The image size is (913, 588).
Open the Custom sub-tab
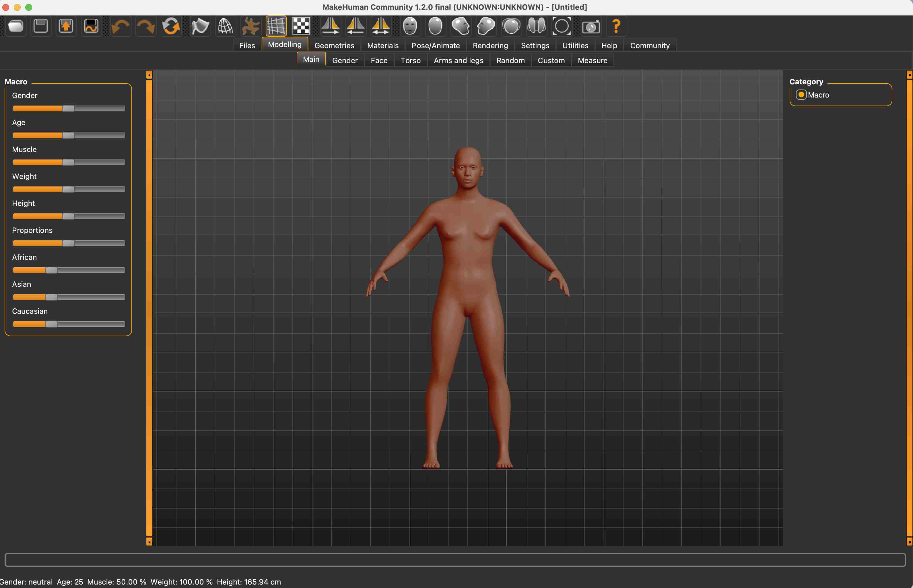[551, 60]
